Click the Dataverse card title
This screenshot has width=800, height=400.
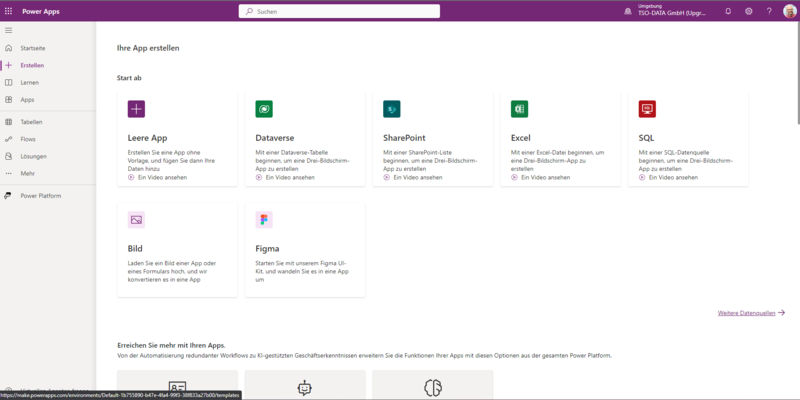tap(274, 138)
